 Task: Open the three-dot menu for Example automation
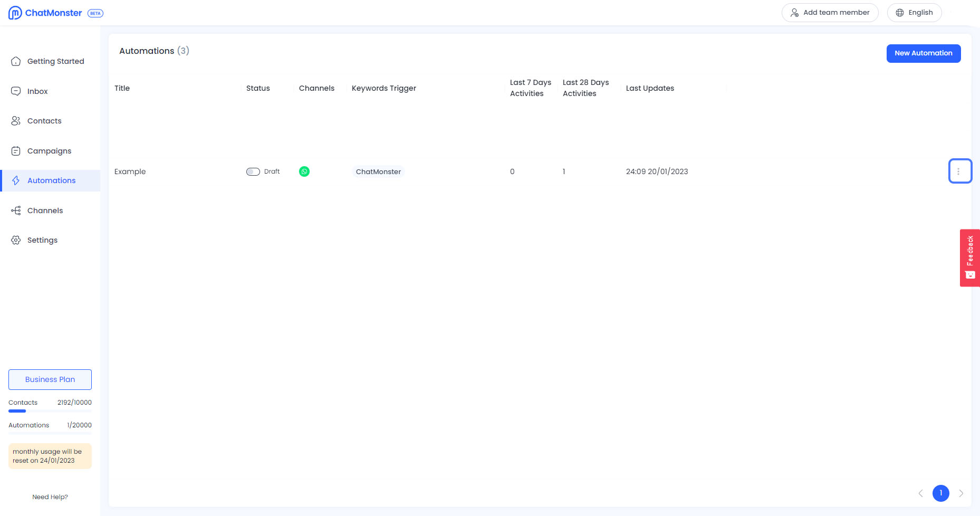[959, 171]
